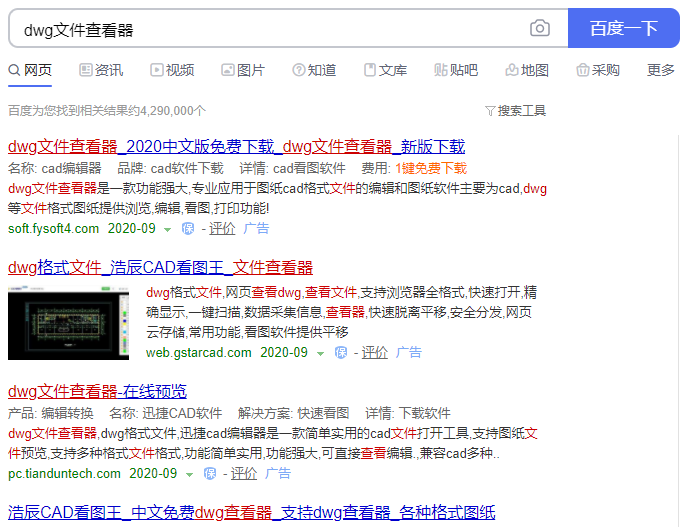Click the text 名称: cad编辑器
Image resolution: width=688 pixels, height=527 pixels.
[55, 168]
